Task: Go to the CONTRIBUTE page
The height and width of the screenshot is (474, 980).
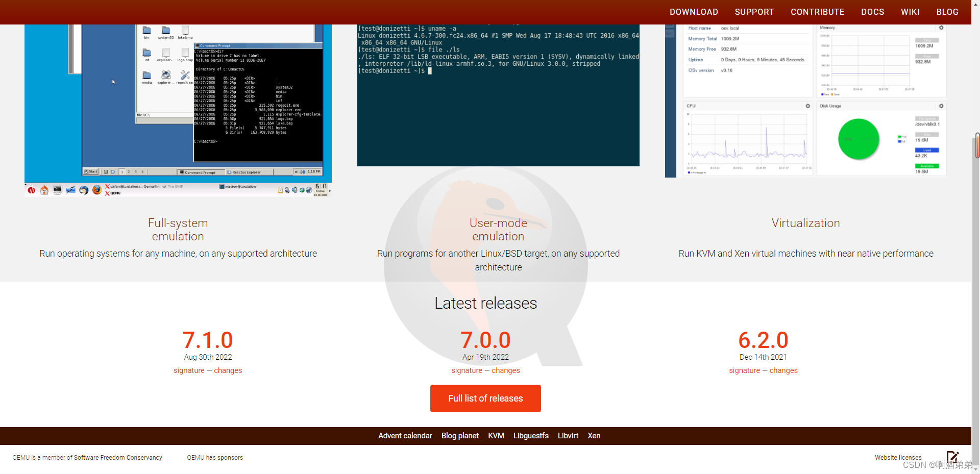Action: coord(817,12)
